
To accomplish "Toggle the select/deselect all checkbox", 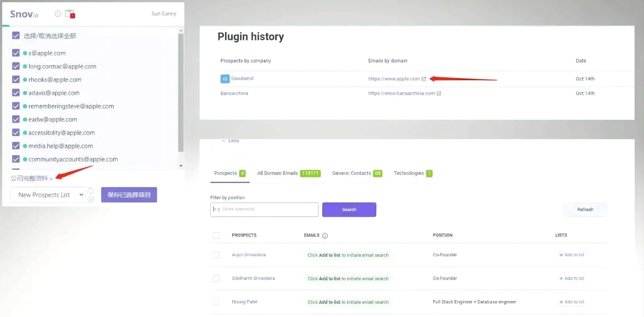I will click(16, 36).
